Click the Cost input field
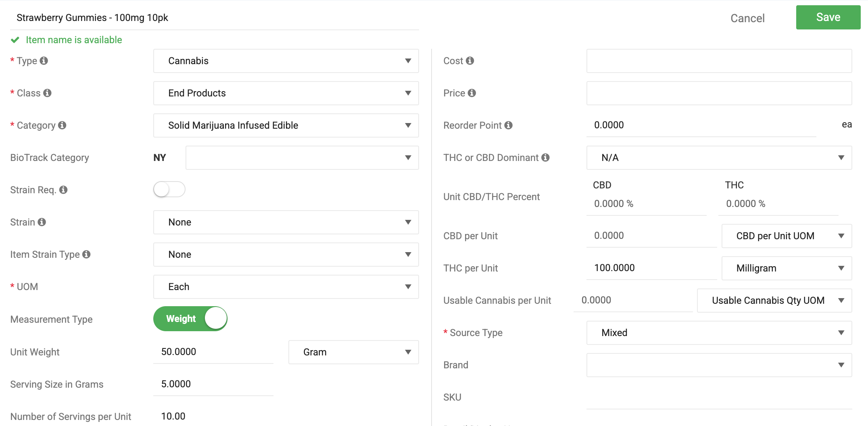Viewport: 868px width, 426px height. [719, 61]
